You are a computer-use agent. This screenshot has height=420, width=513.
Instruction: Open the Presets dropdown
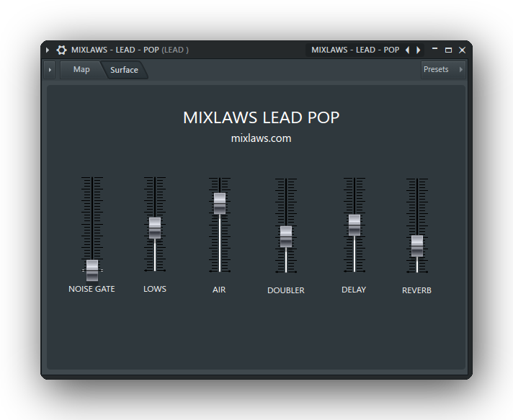point(443,69)
